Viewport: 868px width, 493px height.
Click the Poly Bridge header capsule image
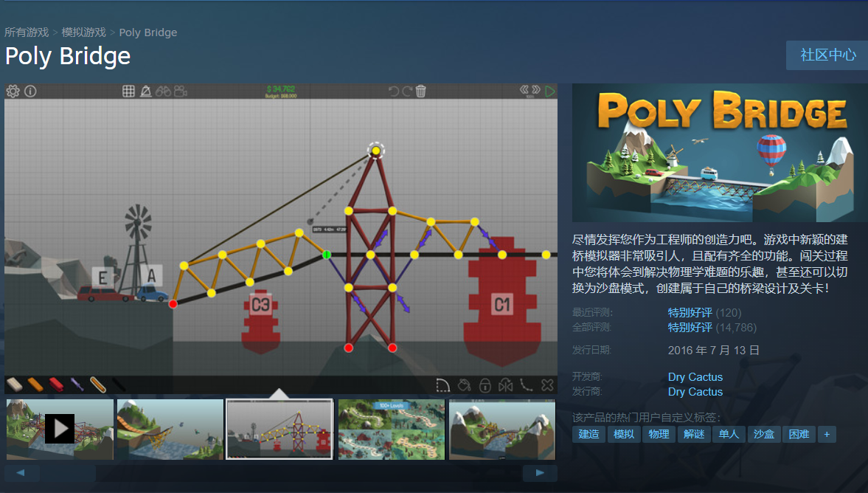click(720, 153)
